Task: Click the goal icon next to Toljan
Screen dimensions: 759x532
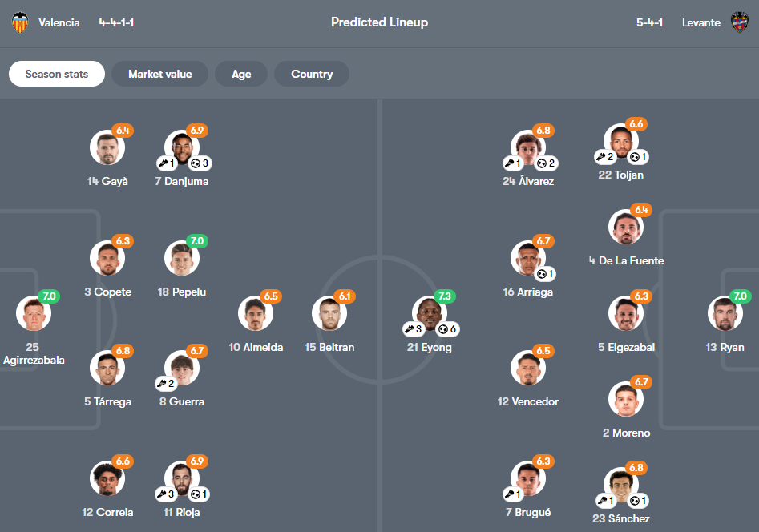Action: coord(638,156)
